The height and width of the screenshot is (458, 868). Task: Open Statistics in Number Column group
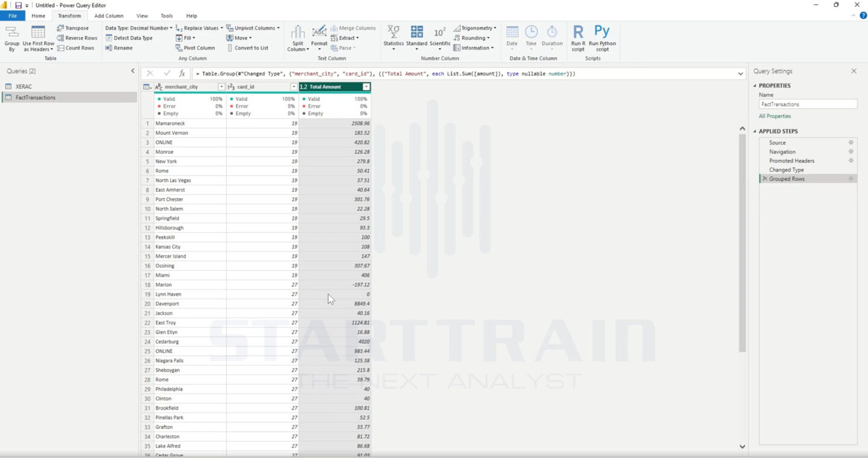coord(393,37)
